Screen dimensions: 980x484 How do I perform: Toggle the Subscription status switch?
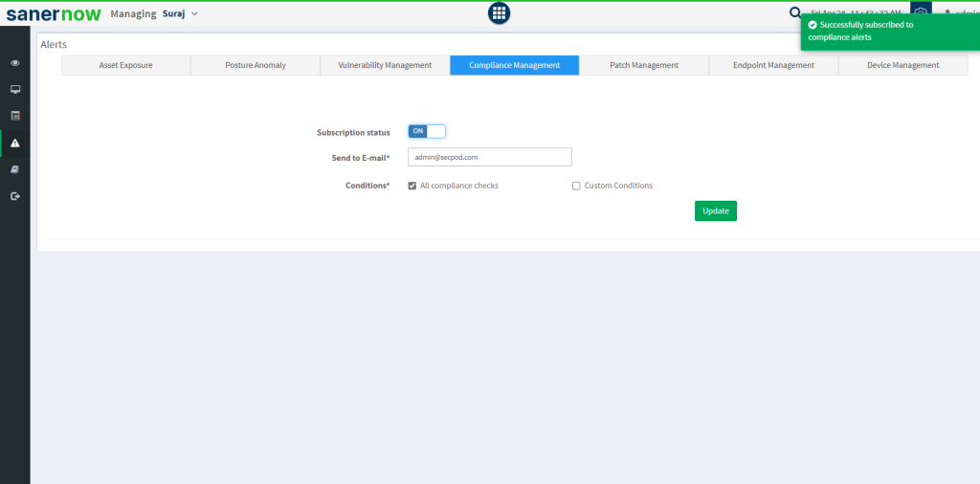click(427, 131)
